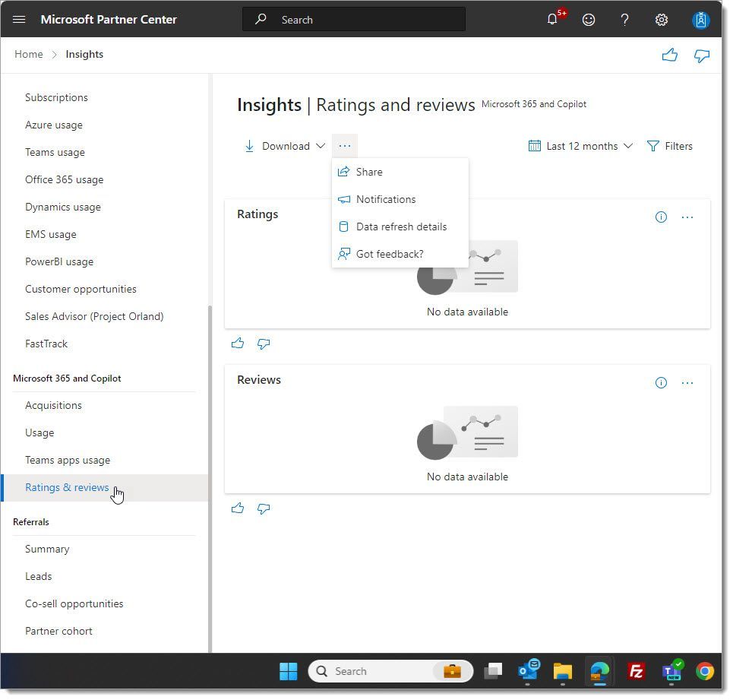Open Co-sell opportunities page

(74, 603)
